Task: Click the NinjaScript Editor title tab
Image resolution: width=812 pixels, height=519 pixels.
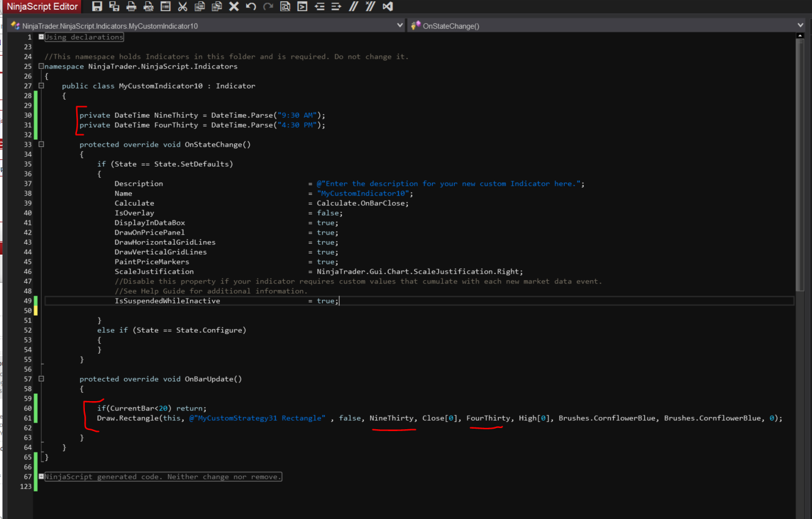Action: [x=42, y=7]
